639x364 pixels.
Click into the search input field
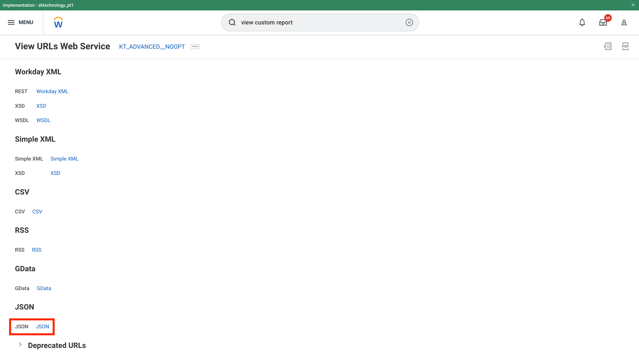pyautogui.click(x=320, y=23)
